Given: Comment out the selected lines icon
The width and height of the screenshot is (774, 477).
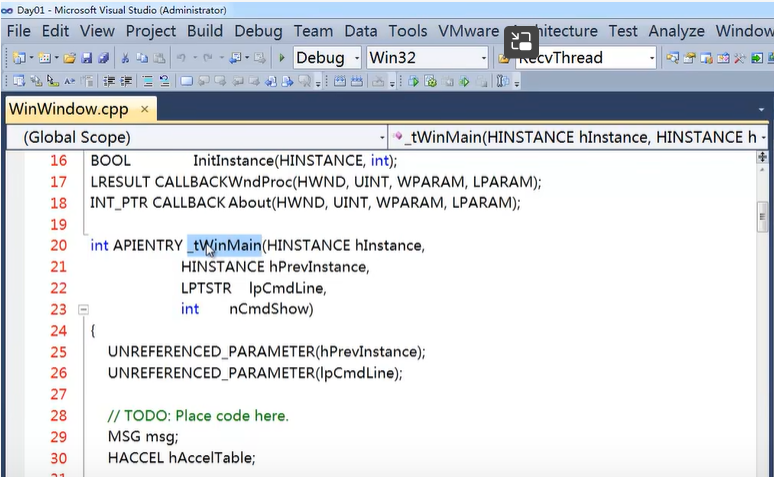Looking at the screenshot, I should coord(148,81).
